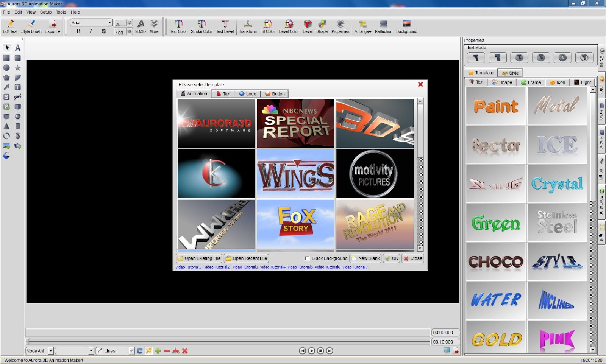The width and height of the screenshot is (606, 364).
Task: Select the third Text Mode button
Action: pyautogui.click(x=519, y=58)
